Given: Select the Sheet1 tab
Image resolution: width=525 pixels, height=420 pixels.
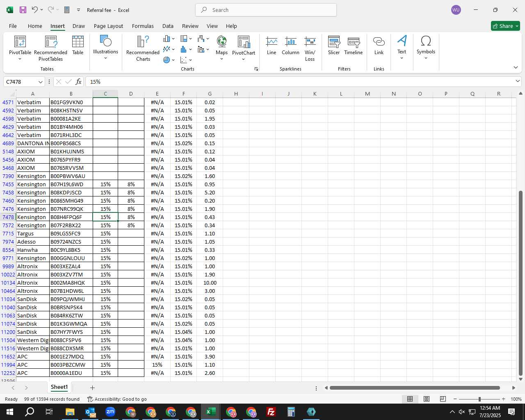Looking at the screenshot, I should pos(59,387).
